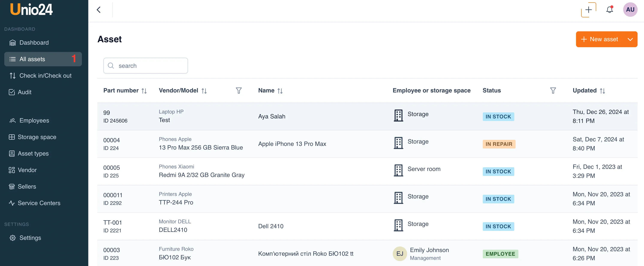Image resolution: width=644 pixels, height=266 pixels.
Task: Sort table by Part number
Action: (144, 91)
